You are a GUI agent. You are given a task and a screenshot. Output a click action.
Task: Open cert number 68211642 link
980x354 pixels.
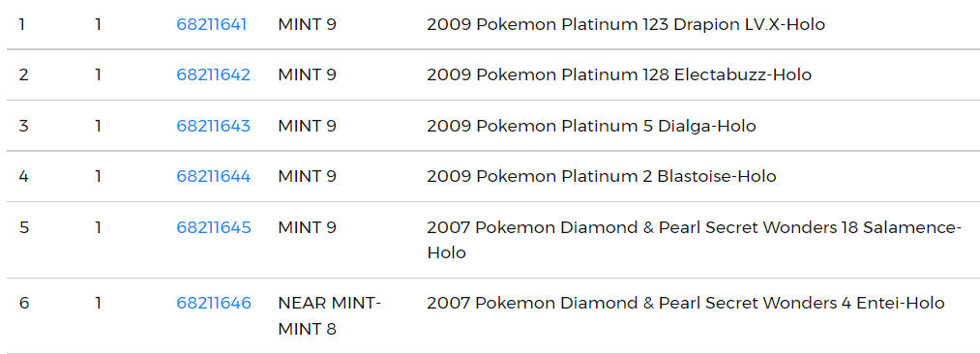213,74
